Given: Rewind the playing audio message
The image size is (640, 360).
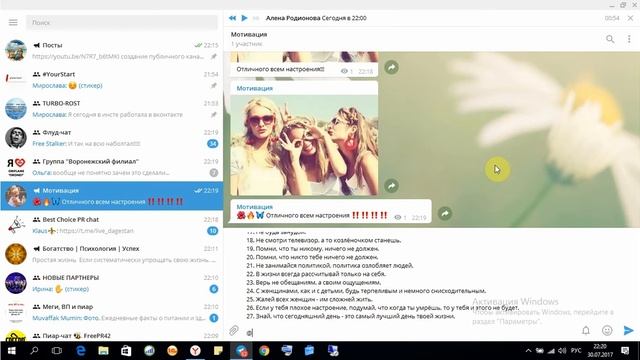Looking at the screenshot, I should point(232,18).
